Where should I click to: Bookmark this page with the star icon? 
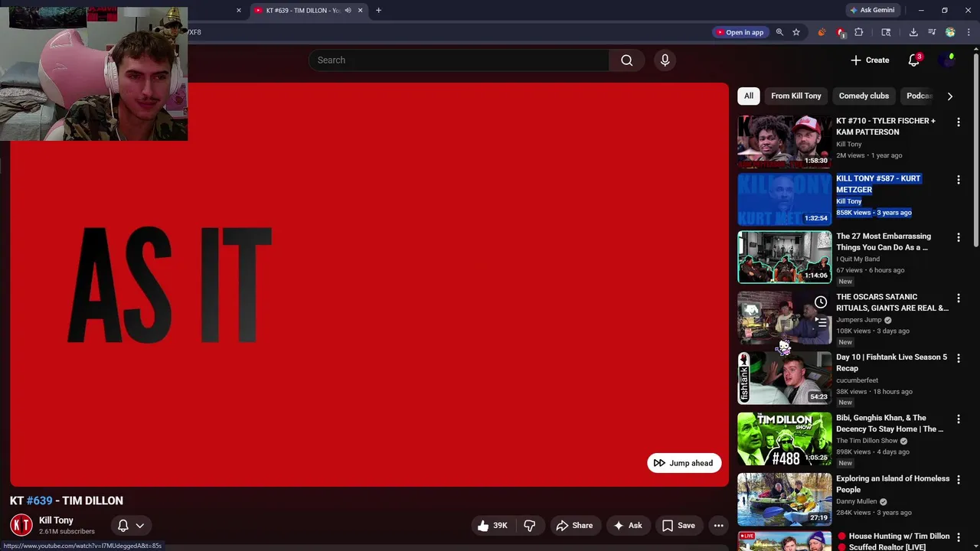tap(796, 32)
